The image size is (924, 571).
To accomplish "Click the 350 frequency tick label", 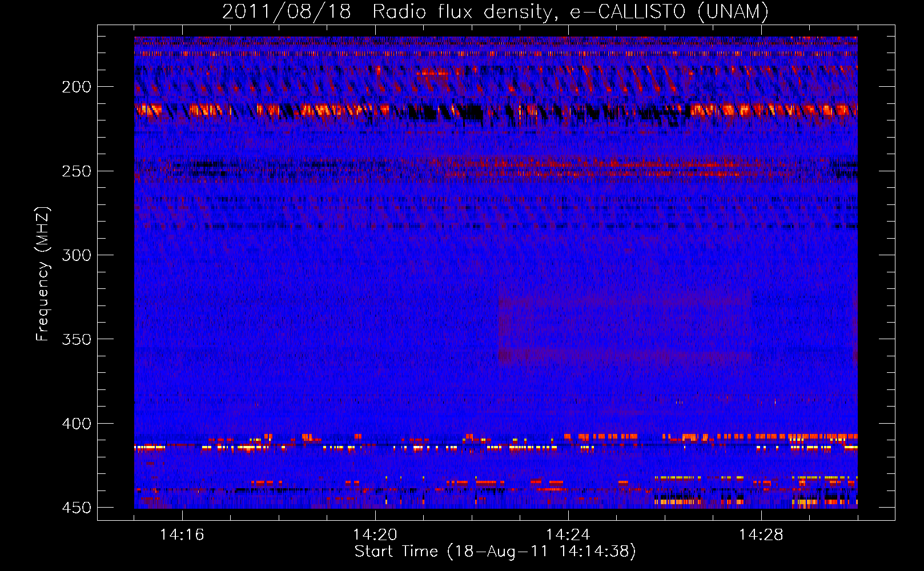I will click(77, 339).
